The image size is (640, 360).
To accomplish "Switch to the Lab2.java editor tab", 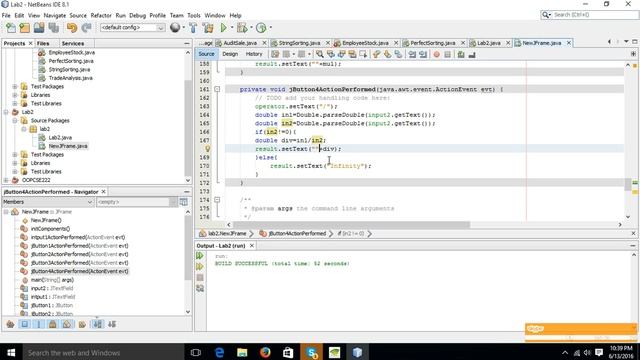I will tap(489, 43).
